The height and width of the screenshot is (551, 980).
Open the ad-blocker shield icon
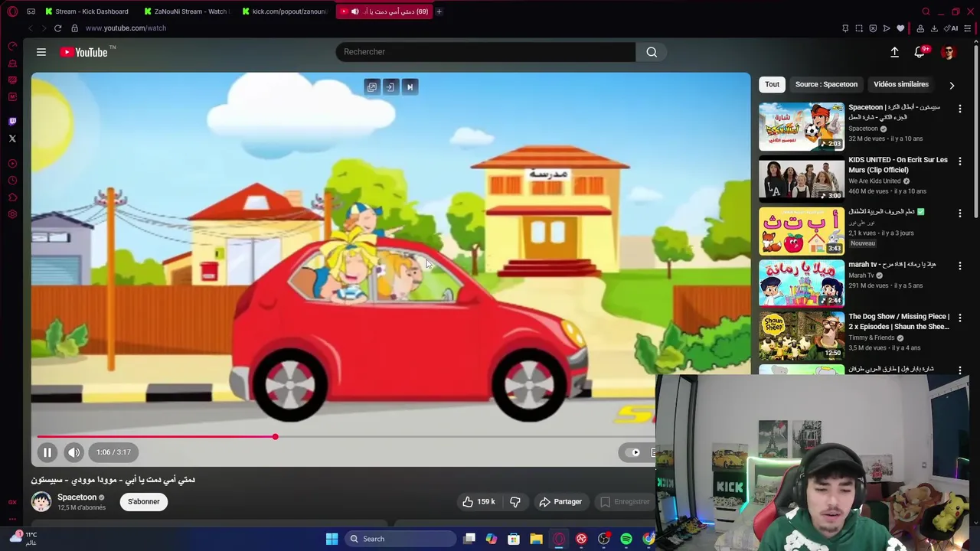pyautogui.click(x=873, y=28)
